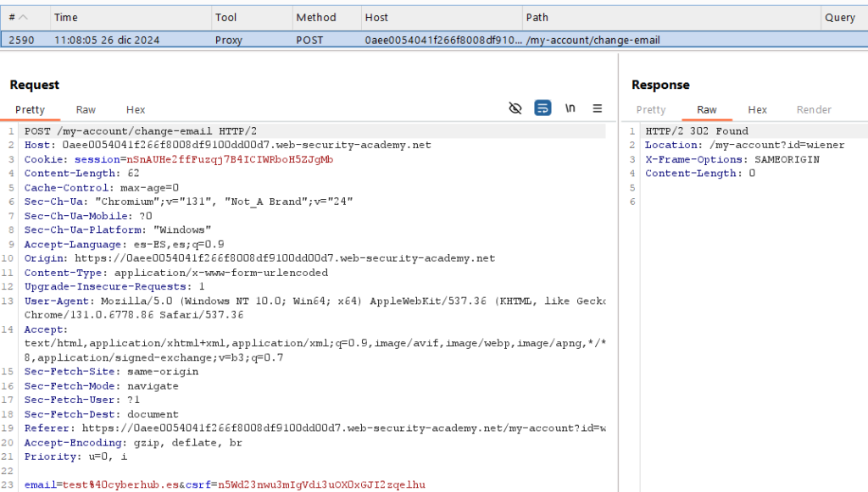This screenshot has height=492, width=868.
Task: Sort history by the Query column
Action: 844,18
